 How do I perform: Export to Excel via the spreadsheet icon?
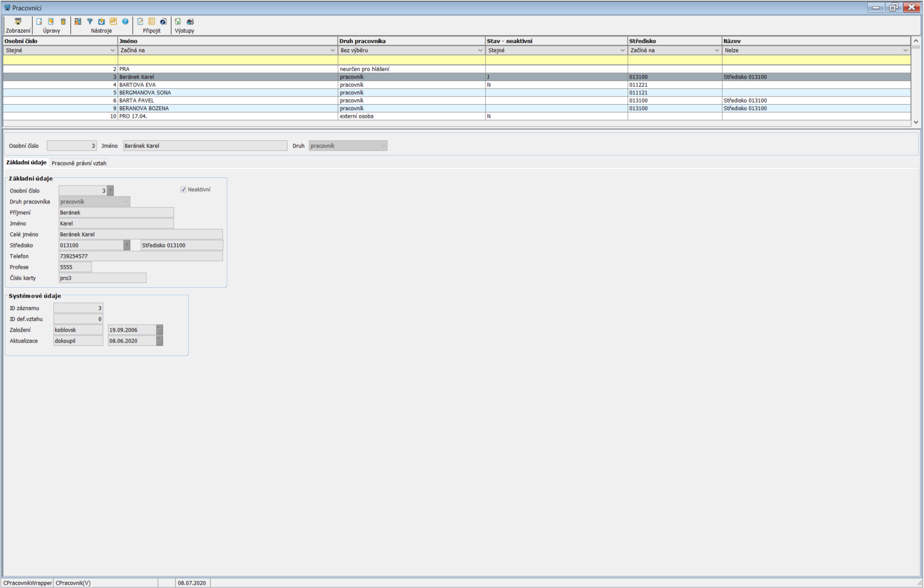point(178,22)
